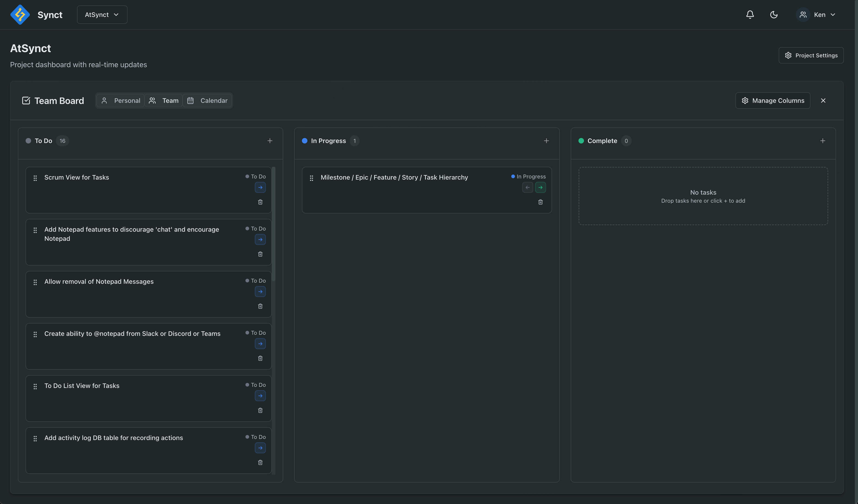Click Manage Columns button
Viewport: 858px width, 504px height.
(x=773, y=100)
